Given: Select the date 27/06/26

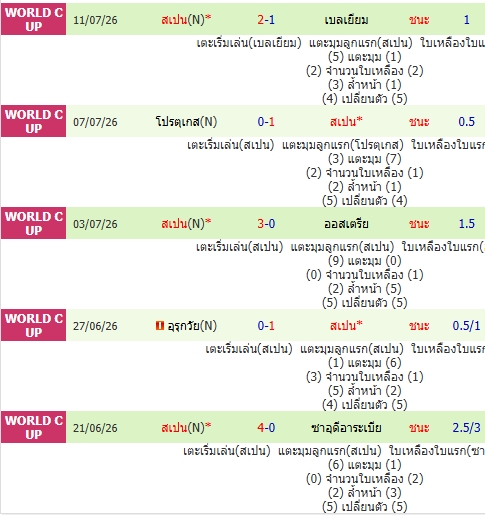Looking at the screenshot, I should coord(95,326).
